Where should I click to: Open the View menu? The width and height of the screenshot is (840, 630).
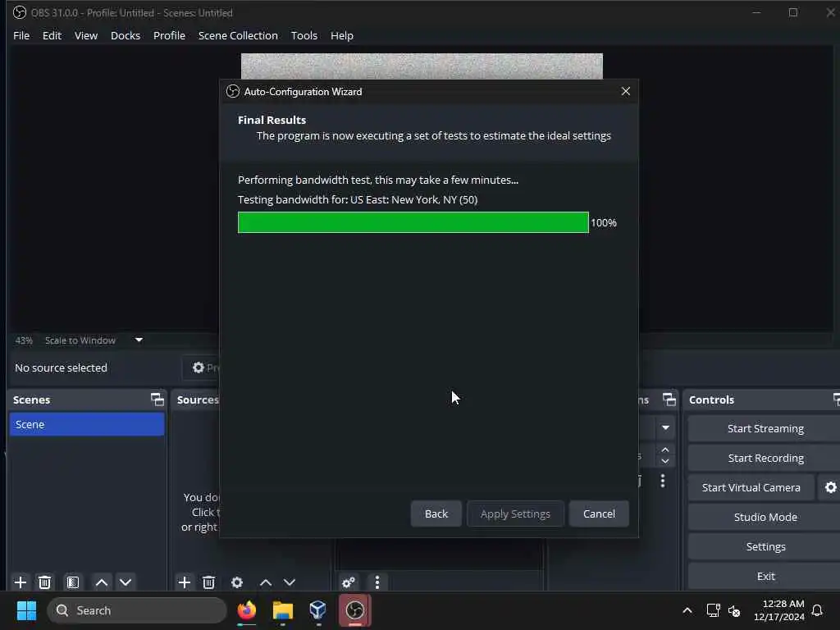click(85, 35)
